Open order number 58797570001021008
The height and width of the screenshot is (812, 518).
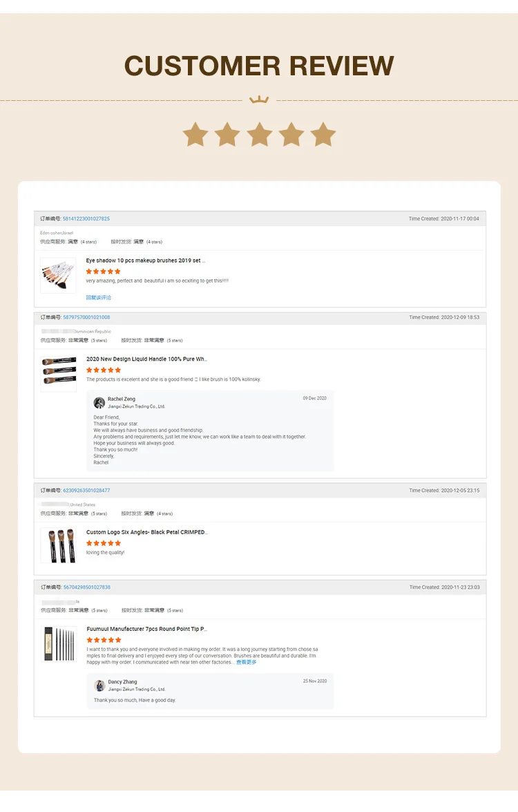coord(86,317)
